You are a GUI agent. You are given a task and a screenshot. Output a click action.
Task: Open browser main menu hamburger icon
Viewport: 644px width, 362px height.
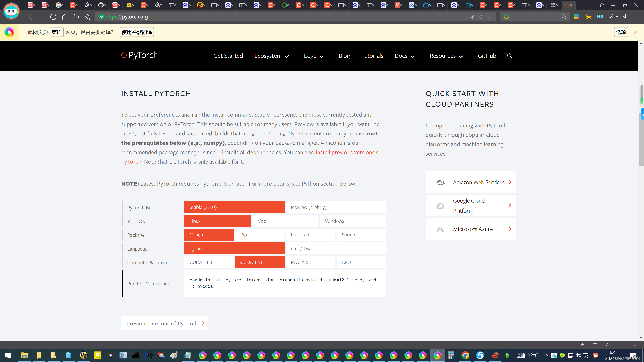pyautogui.click(x=636, y=17)
